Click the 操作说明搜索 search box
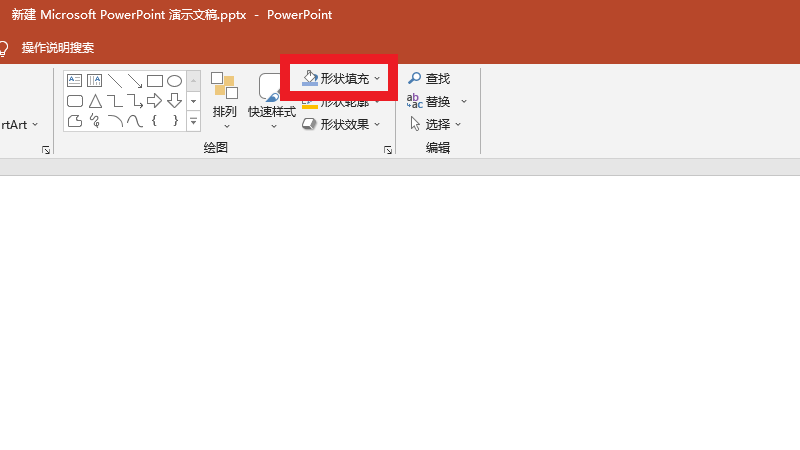This screenshot has height=450, width=800. (x=58, y=48)
